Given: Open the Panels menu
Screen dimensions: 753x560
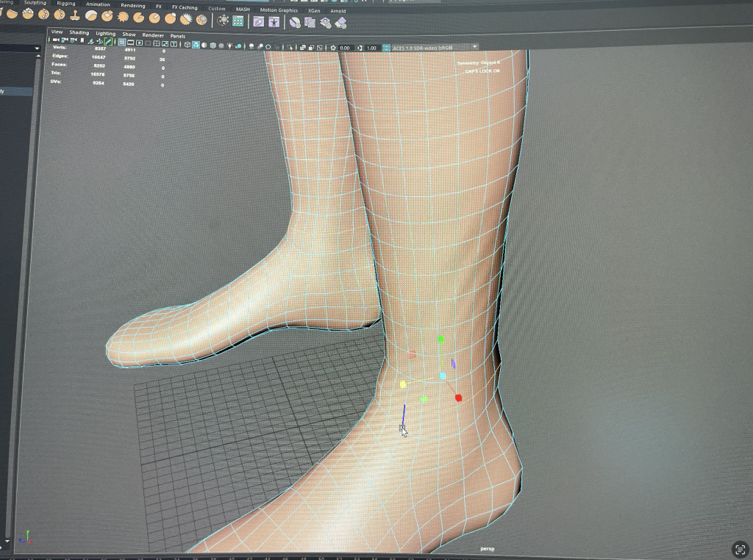Looking at the screenshot, I should (x=178, y=36).
